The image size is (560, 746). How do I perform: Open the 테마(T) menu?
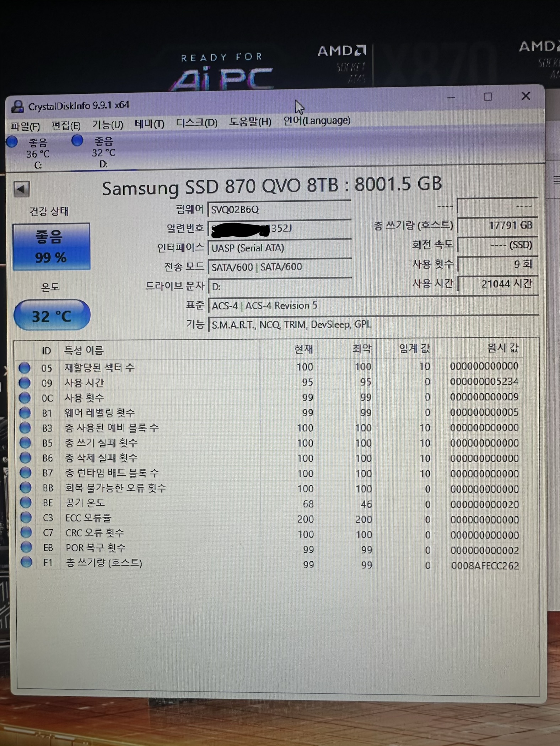149,124
